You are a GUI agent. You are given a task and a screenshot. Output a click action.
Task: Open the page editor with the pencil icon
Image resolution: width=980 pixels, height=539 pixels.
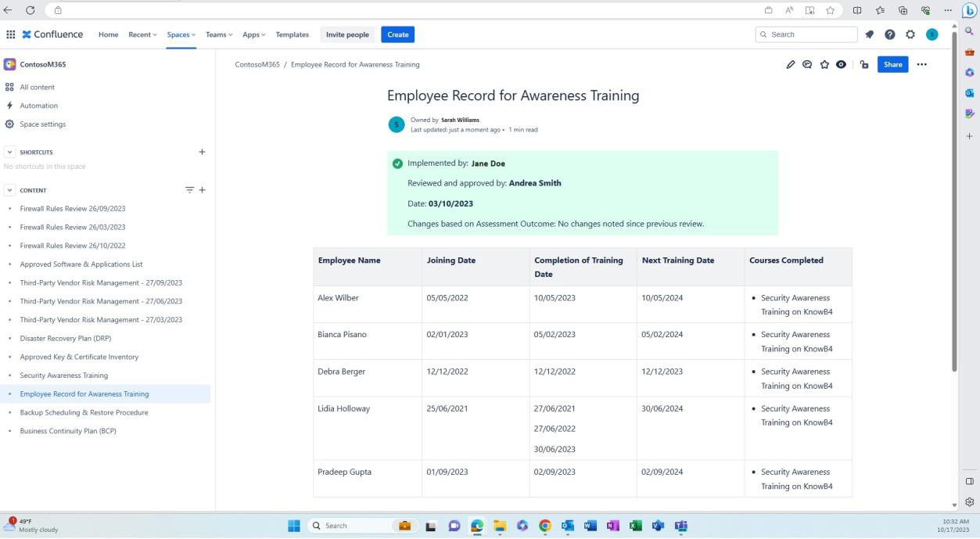(790, 64)
